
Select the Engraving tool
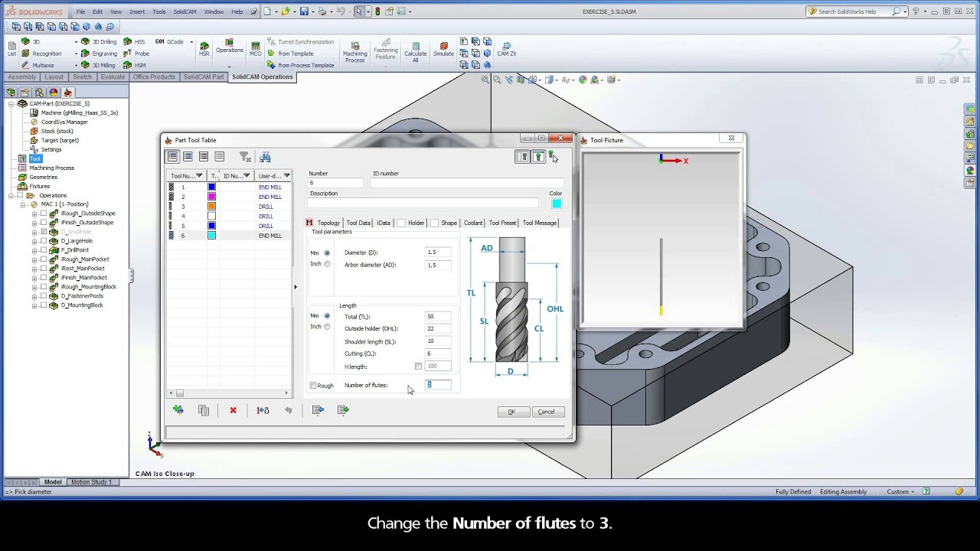pos(100,54)
